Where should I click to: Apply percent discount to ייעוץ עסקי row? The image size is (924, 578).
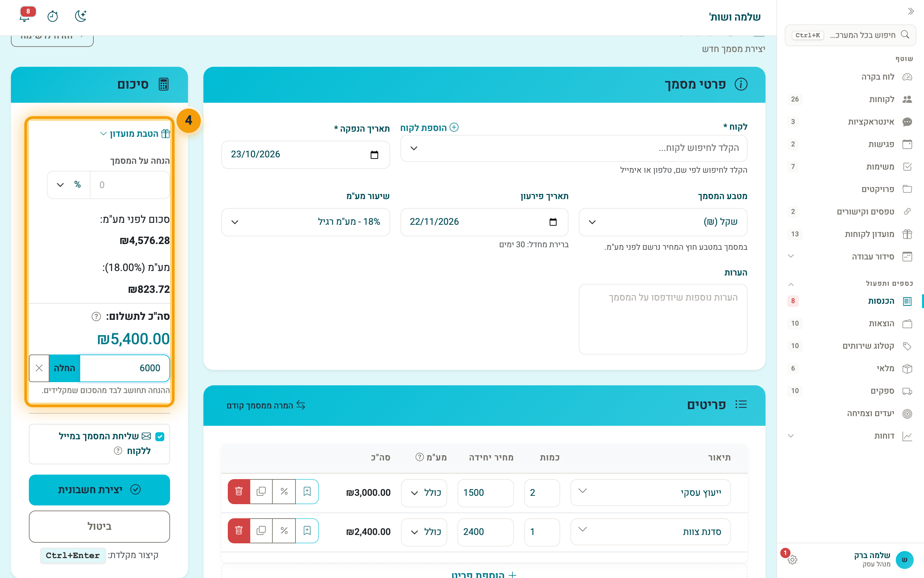coord(284,492)
